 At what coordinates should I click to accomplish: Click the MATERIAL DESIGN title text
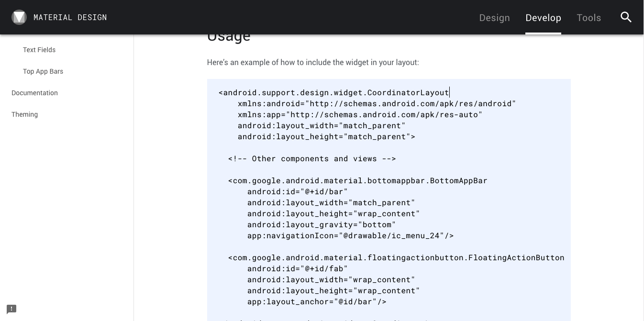(70, 17)
